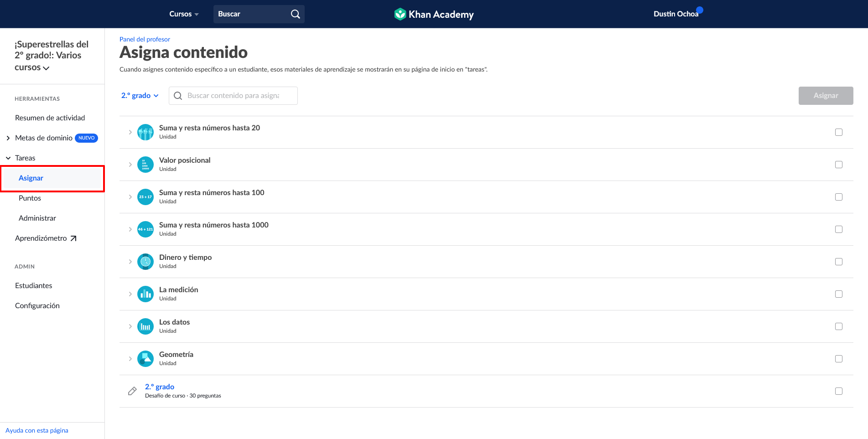Go to Puntos in sidebar

click(30, 198)
